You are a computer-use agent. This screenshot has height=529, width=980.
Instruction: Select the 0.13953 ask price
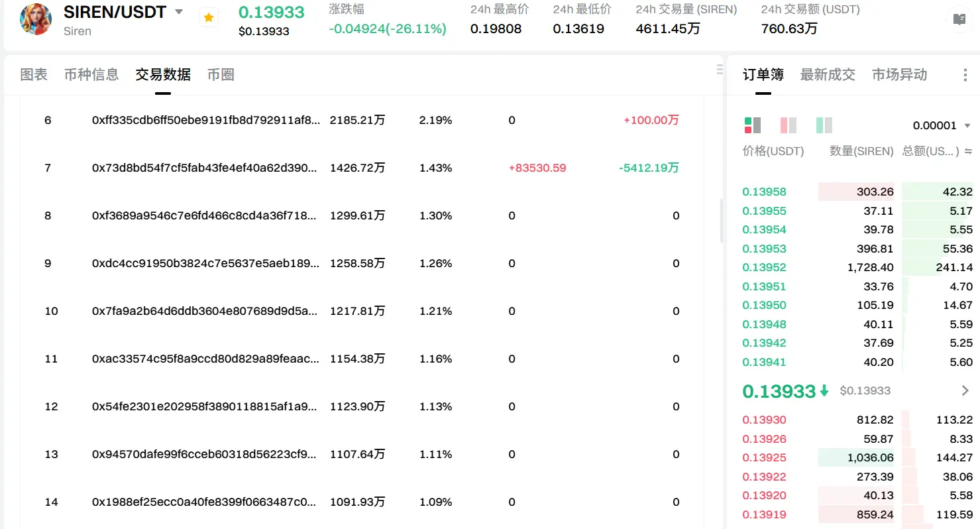[764, 249]
